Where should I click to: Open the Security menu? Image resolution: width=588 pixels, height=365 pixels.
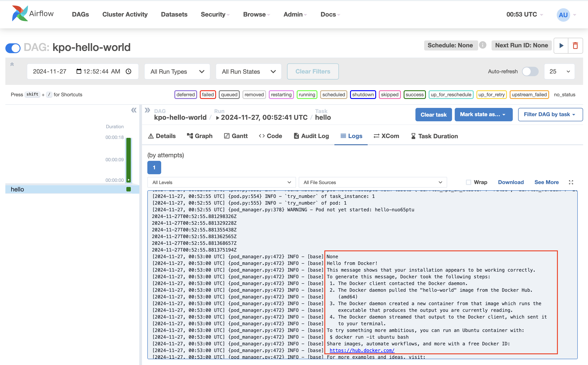click(215, 15)
